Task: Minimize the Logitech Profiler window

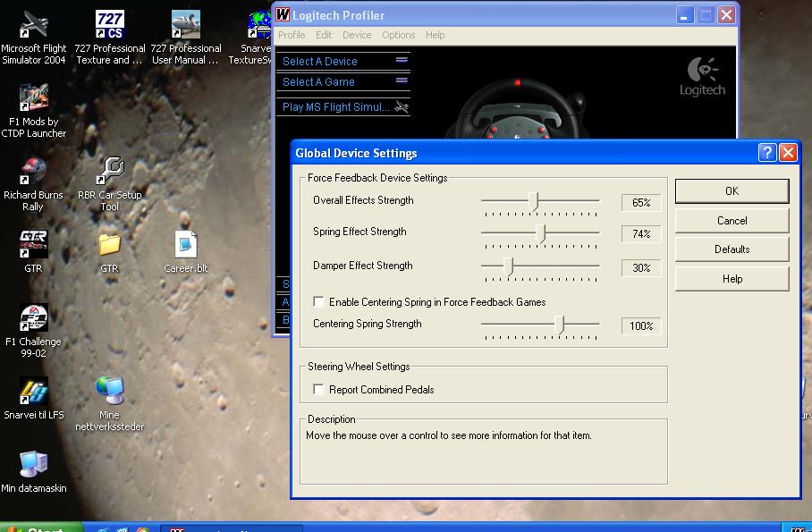Action: tap(684, 15)
